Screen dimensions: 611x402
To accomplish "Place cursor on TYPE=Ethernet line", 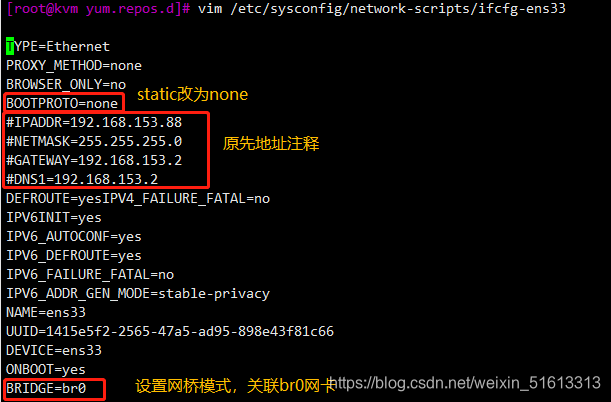I will (x=58, y=47).
